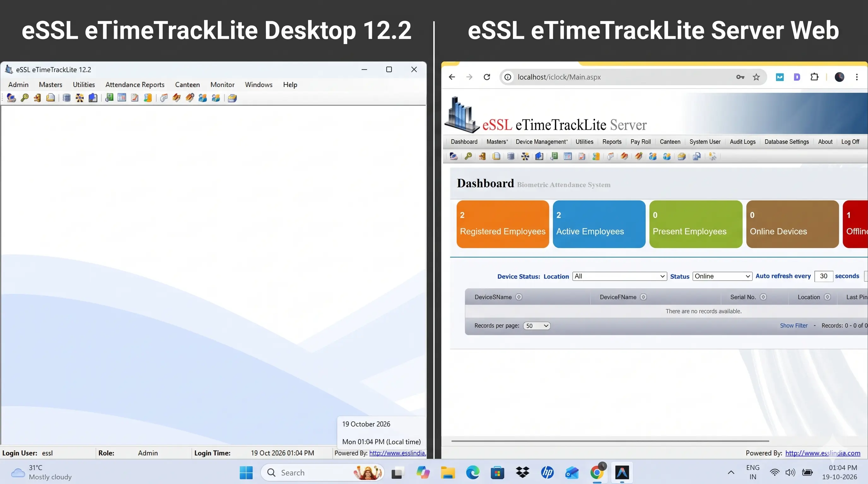Open the Status dropdown showing Online

coord(722,276)
